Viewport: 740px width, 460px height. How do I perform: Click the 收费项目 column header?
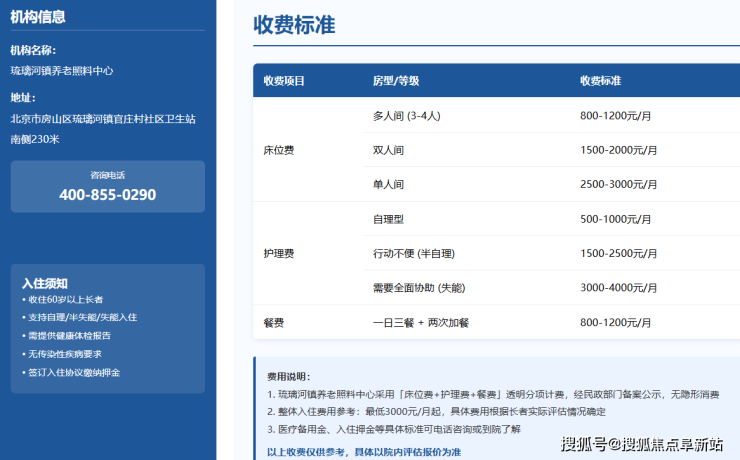284,81
